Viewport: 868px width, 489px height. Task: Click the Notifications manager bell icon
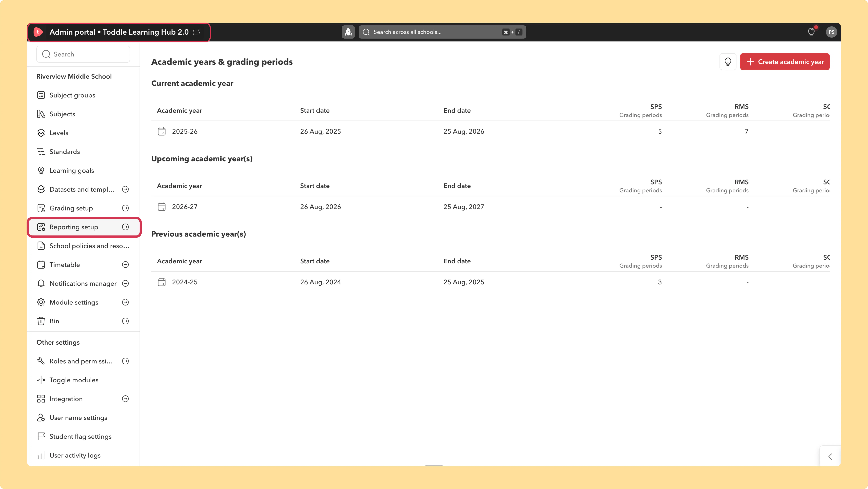pos(41,284)
